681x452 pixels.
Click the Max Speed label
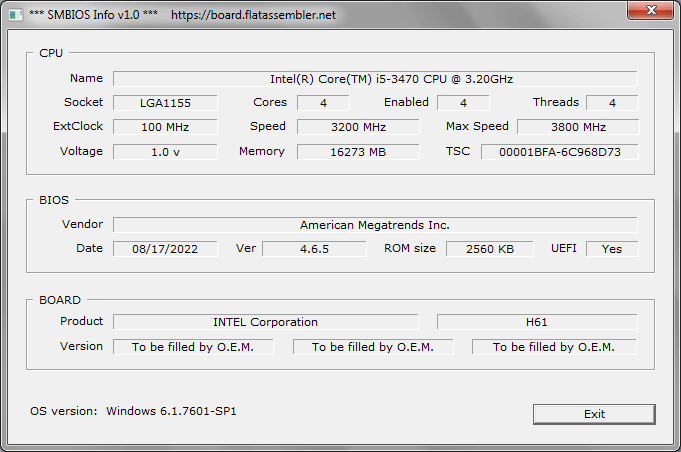[x=477, y=126]
